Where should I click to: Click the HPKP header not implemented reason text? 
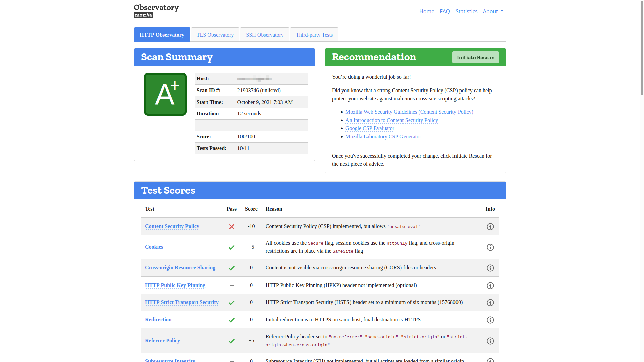click(341, 285)
